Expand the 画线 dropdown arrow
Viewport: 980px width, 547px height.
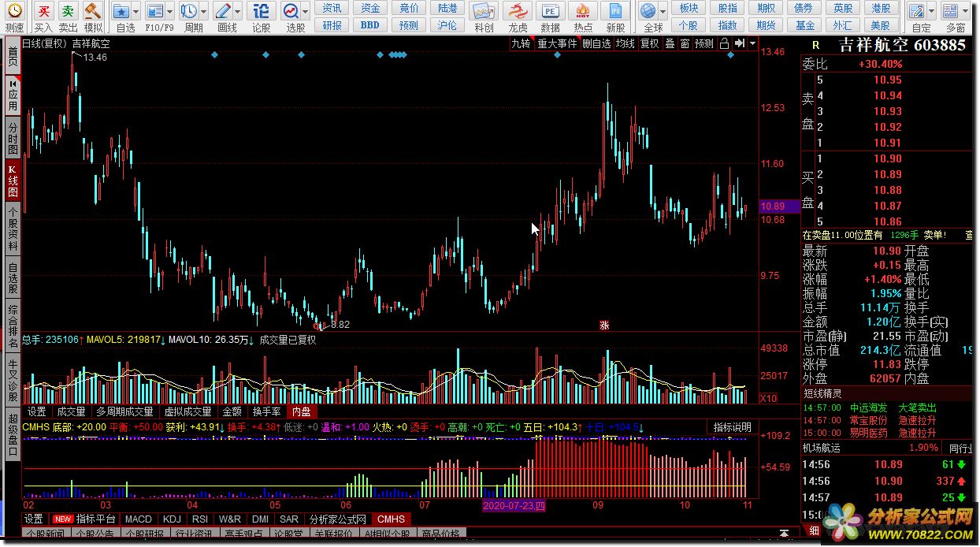pyautogui.click(x=238, y=12)
